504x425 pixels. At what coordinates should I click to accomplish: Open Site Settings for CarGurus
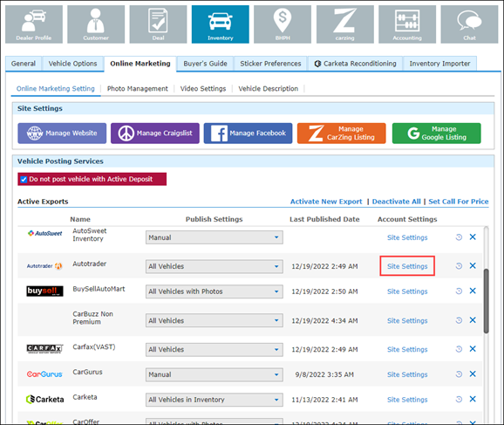tap(407, 374)
